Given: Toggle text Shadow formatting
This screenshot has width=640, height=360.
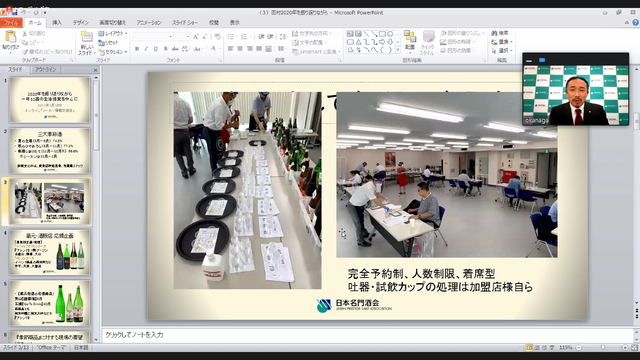Looking at the screenshot, I should (165, 49).
